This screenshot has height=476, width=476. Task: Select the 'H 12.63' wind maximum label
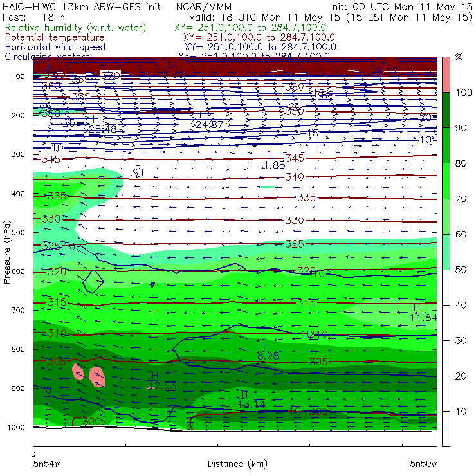(x=162, y=381)
